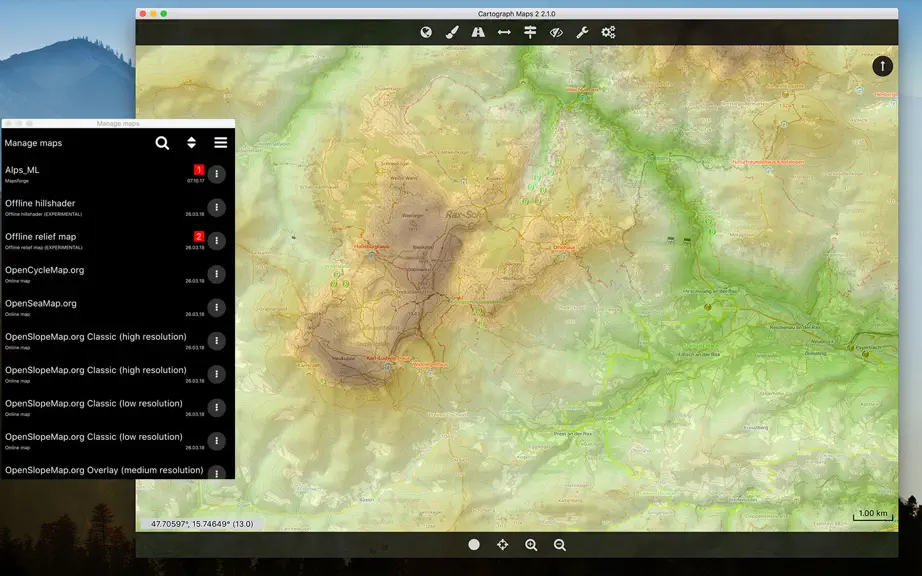922x576 pixels.
Task: Open options dots for Alps_ML map
Action: pyautogui.click(x=216, y=174)
